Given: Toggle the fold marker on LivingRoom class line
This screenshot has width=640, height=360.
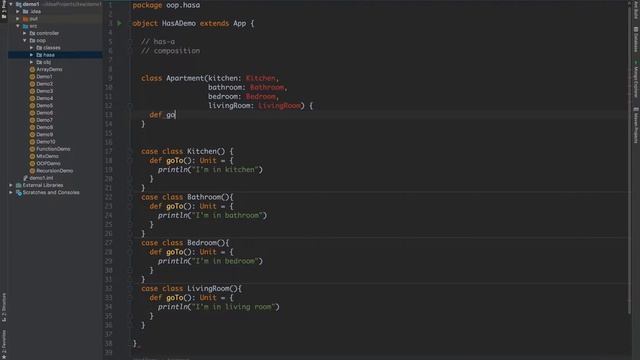Looking at the screenshot, I should (x=130, y=289).
